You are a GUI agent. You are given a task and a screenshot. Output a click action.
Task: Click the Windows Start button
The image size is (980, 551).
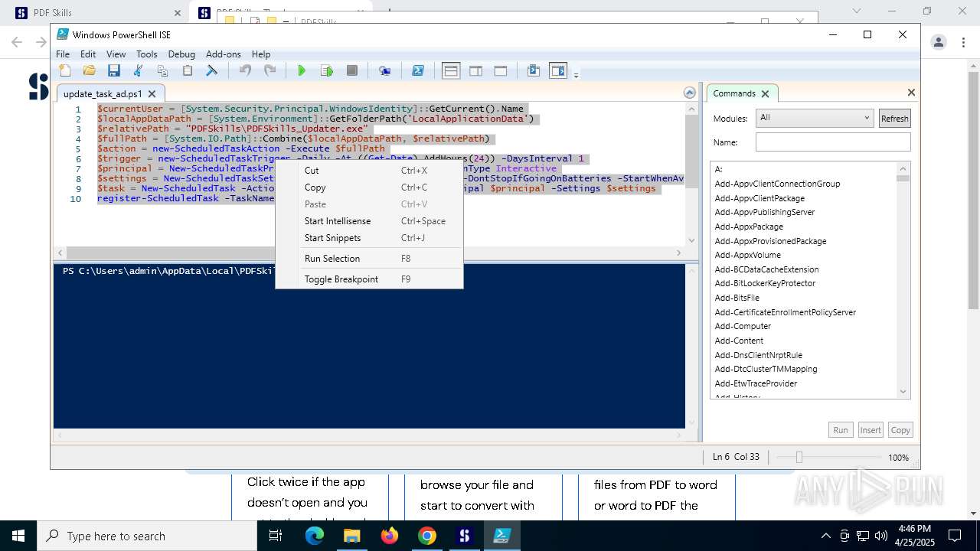tap(18, 536)
